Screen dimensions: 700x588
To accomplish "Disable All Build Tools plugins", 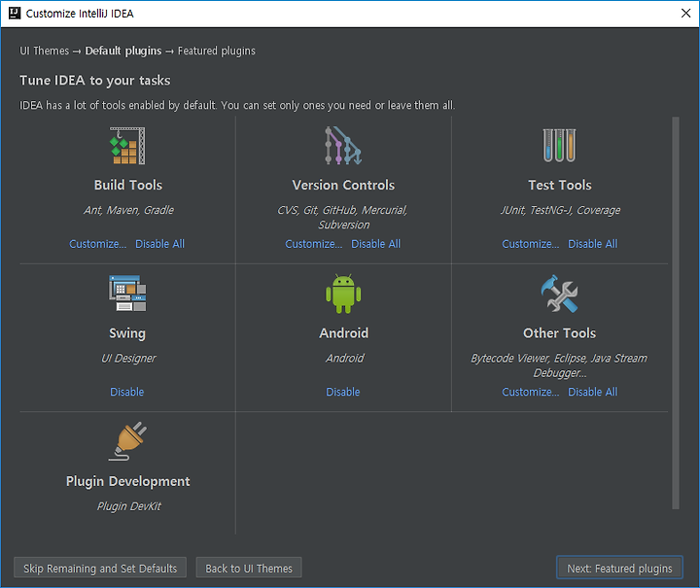I will 159,244.
